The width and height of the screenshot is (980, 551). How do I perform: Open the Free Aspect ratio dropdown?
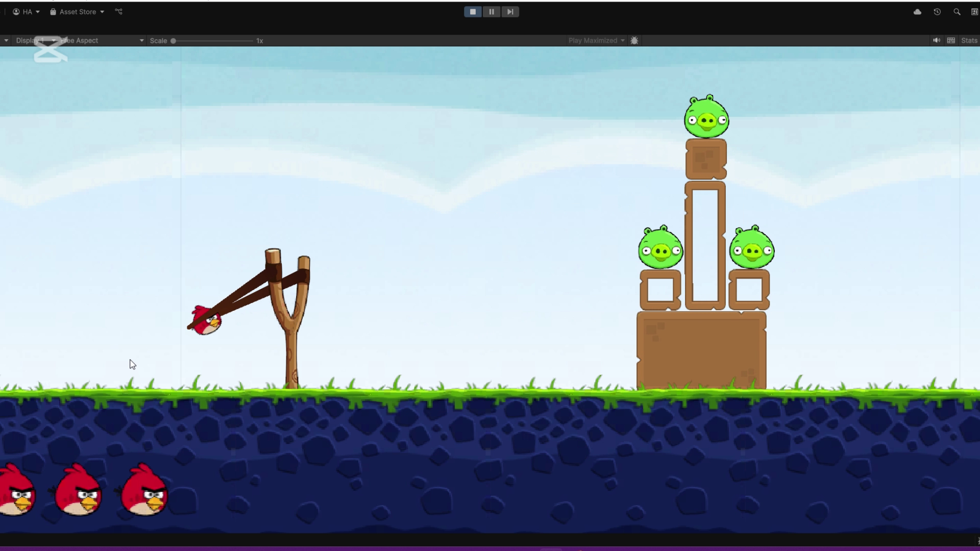pos(102,40)
